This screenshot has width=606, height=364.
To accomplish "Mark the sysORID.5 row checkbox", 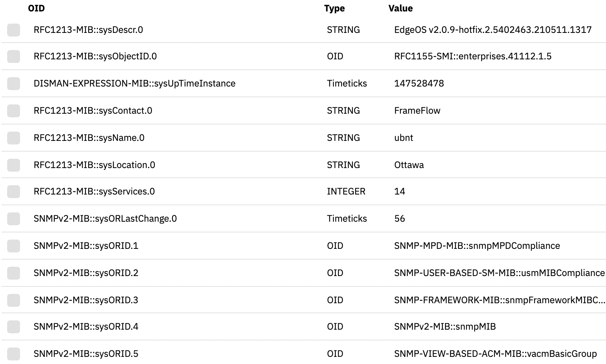I will 14,354.
